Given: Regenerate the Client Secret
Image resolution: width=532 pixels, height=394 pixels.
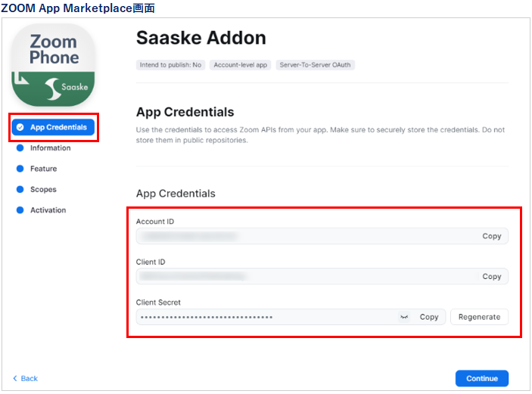Looking at the screenshot, I should (x=480, y=317).
